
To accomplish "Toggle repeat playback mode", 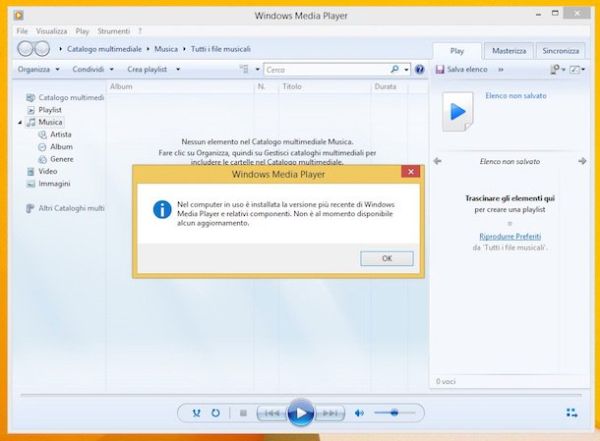I will click(x=215, y=412).
